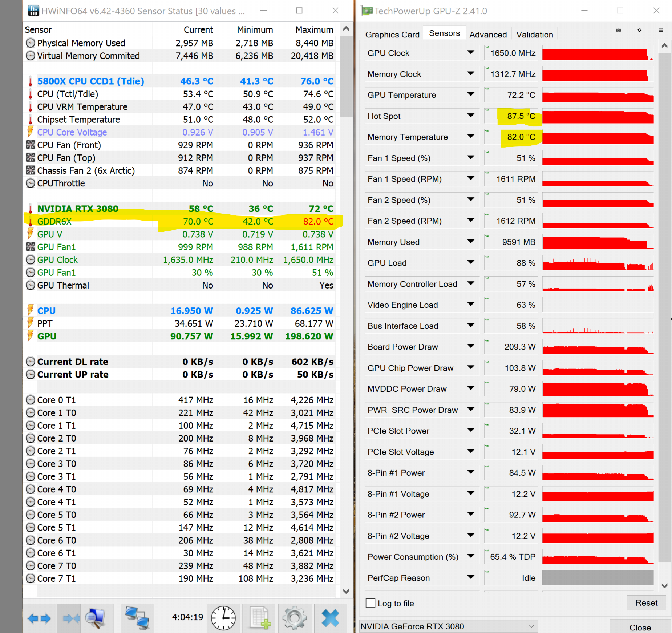The image size is (672, 633).
Task: Open HWiNFO remote network computers icon
Action: [137, 618]
